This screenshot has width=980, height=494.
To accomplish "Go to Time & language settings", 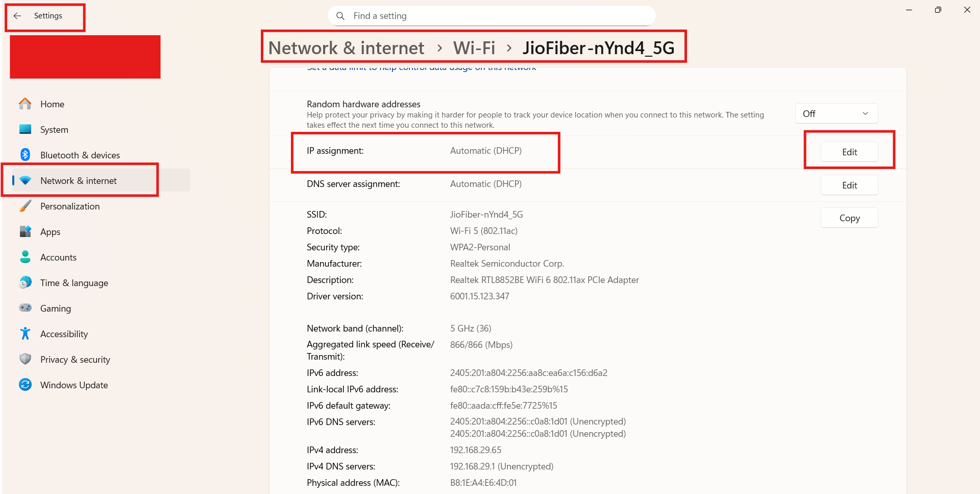I will [74, 283].
